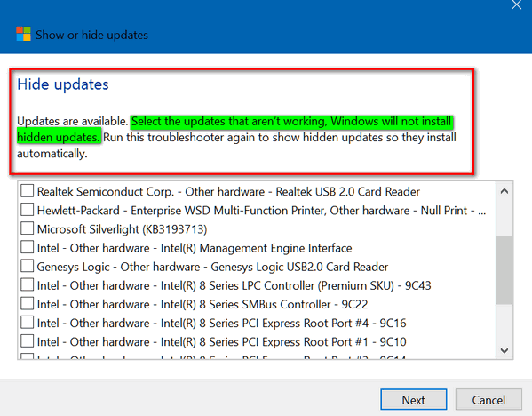Click the Genesys Logic USB2.0 Card Reader text

tap(212, 267)
